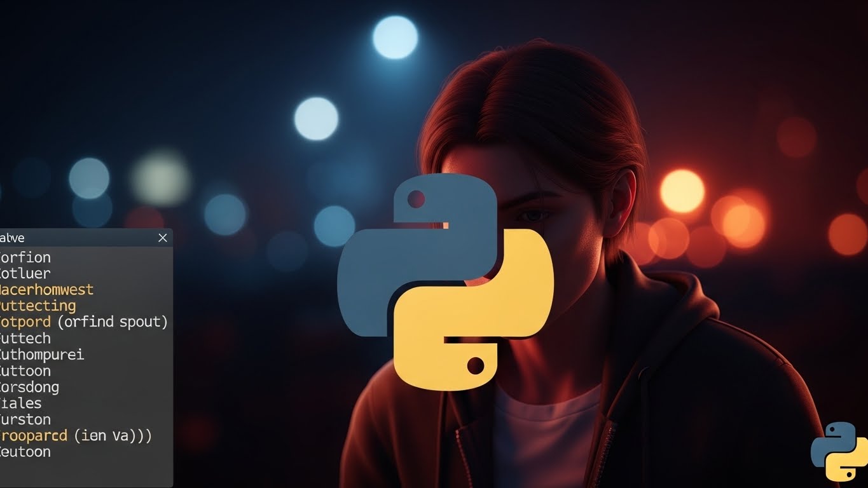This screenshot has height=488, width=868.
Task: Pick 'uthompurei' from the list
Action: pyautogui.click(x=42, y=355)
